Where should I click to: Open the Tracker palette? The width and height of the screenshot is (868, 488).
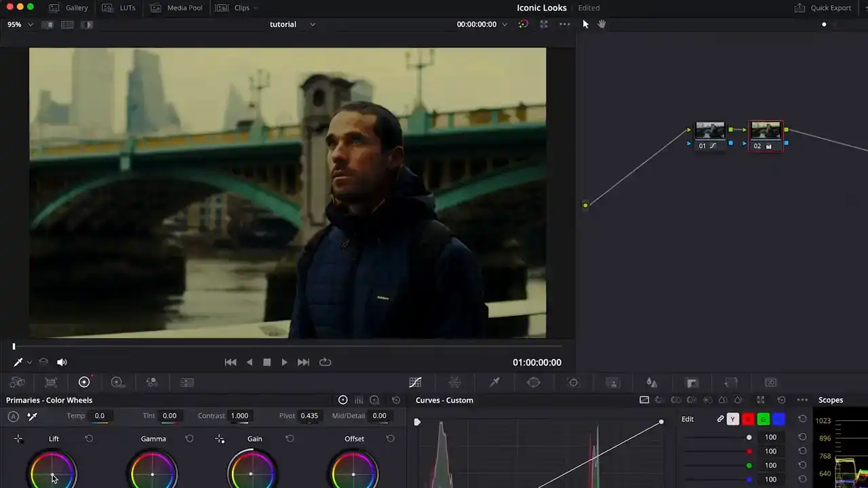(x=573, y=382)
